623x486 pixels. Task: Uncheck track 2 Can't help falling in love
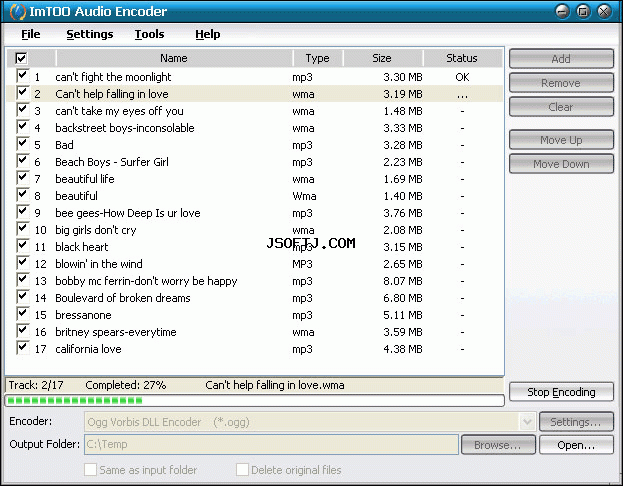(x=23, y=93)
